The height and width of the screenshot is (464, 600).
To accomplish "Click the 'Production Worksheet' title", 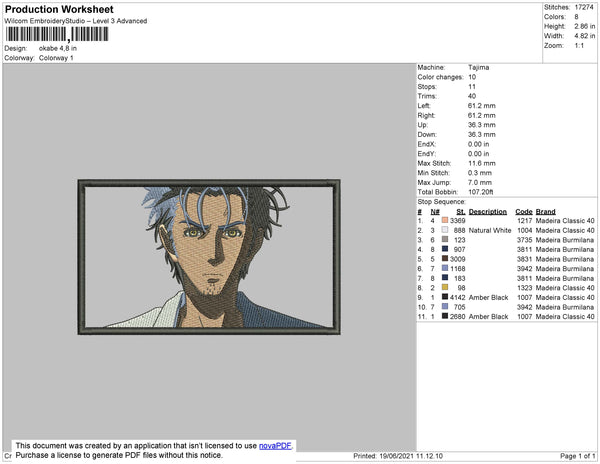I will (59, 10).
